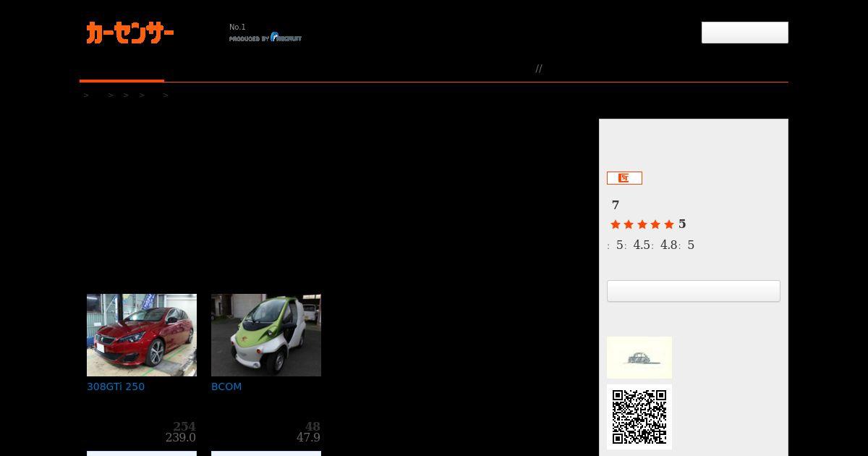The width and height of the screenshot is (868, 456).
Task: Open the small car sketch image
Action: (639, 358)
